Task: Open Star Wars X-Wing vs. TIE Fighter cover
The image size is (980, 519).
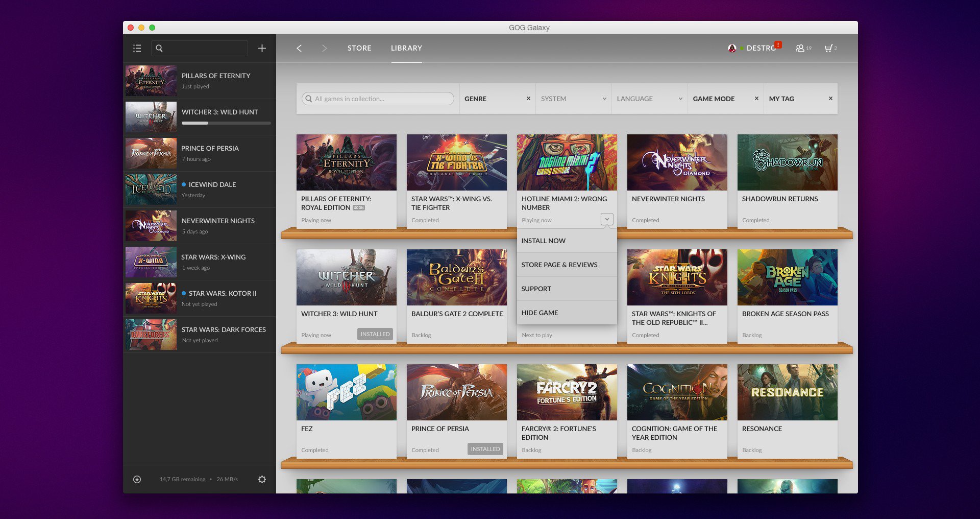Action: [x=457, y=162]
